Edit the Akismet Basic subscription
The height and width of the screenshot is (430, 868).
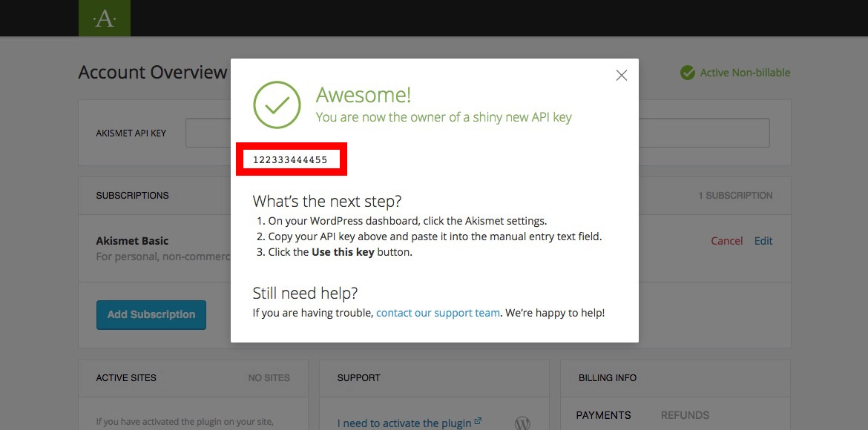763,241
